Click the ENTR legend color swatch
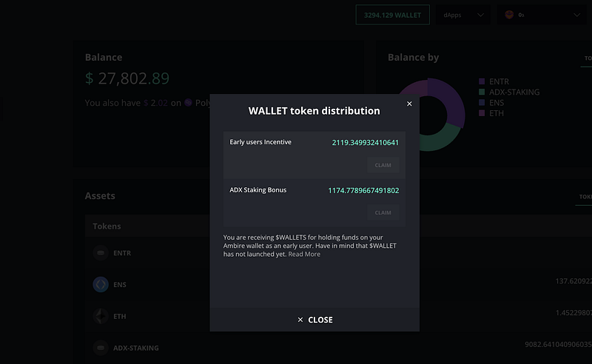Image resolution: width=592 pixels, height=364 pixels. point(482,81)
